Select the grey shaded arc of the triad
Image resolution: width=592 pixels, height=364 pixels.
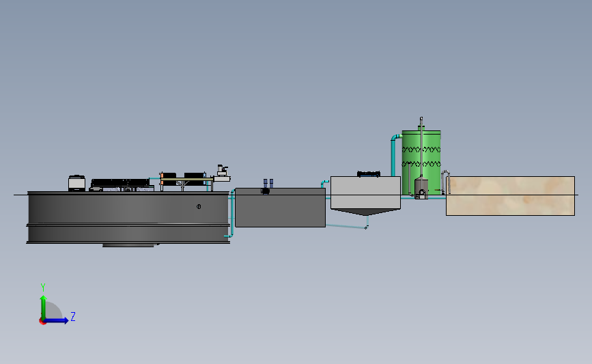tap(53, 311)
